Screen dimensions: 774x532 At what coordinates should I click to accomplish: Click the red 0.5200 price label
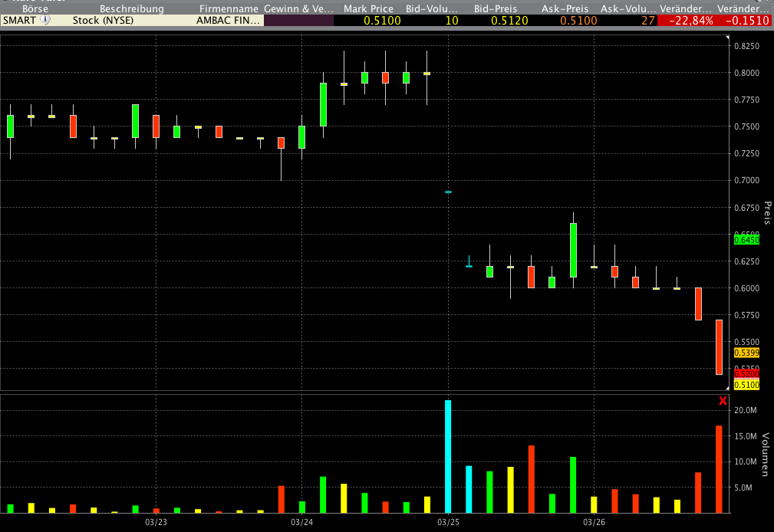click(746, 375)
